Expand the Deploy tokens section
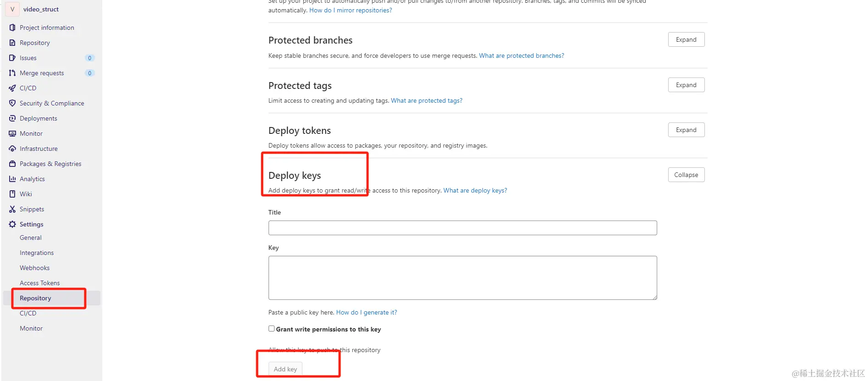Image resolution: width=868 pixels, height=381 pixels. pyautogui.click(x=686, y=130)
